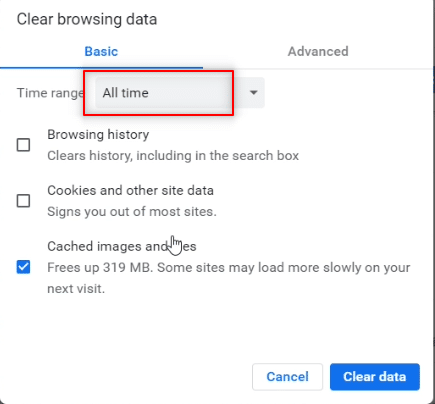Image resolution: width=435 pixels, height=404 pixels.
Task: Click the blue underline beneath the Basic tab
Action: click(x=101, y=68)
